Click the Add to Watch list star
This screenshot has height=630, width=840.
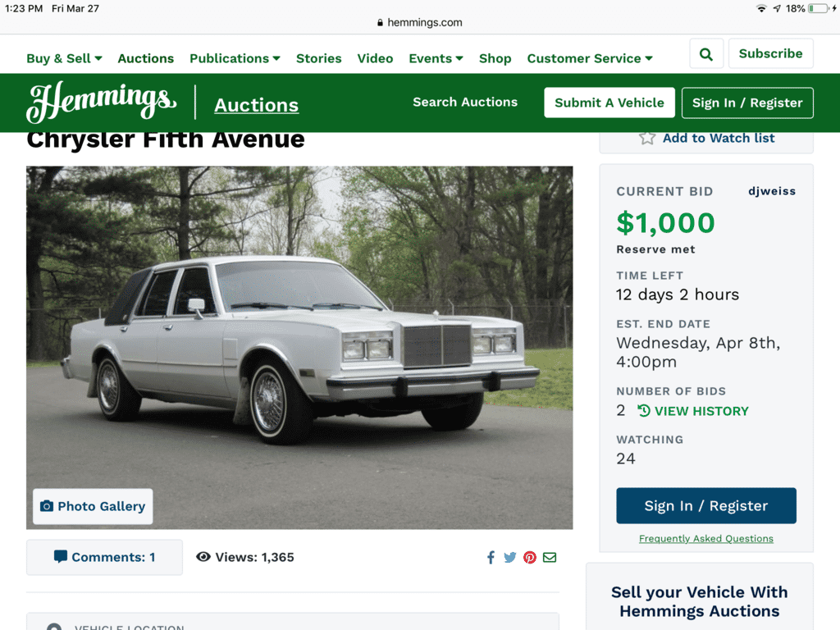tap(647, 138)
